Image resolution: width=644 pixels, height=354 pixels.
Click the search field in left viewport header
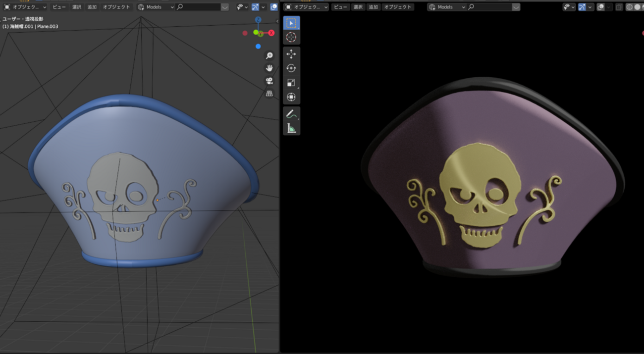point(198,7)
